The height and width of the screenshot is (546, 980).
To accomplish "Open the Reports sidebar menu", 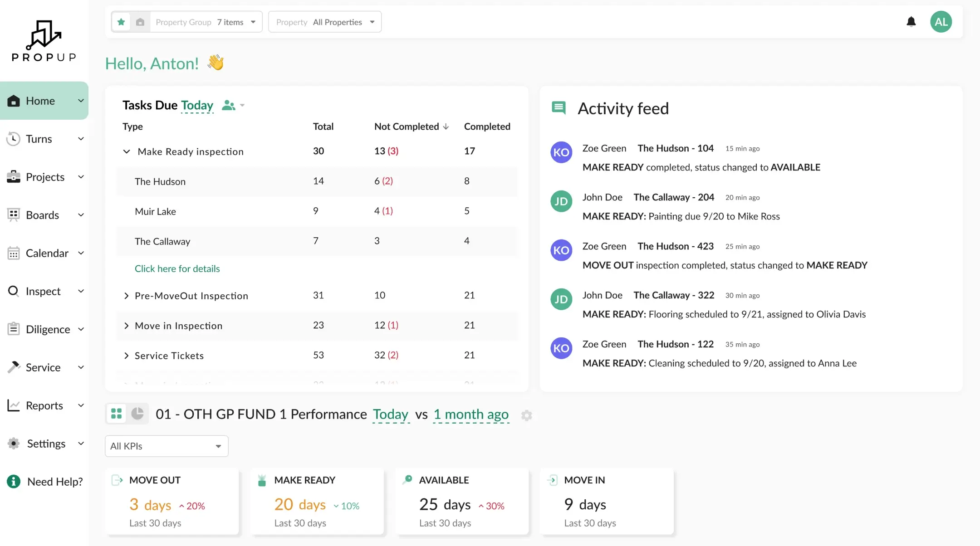I will click(x=44, y=405).
